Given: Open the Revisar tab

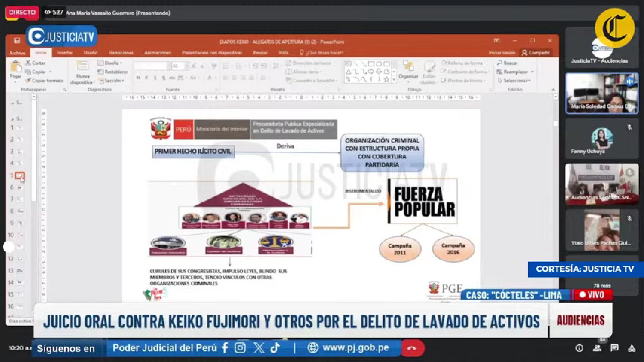Looking at the screenshot, I should tap(260, 53).
